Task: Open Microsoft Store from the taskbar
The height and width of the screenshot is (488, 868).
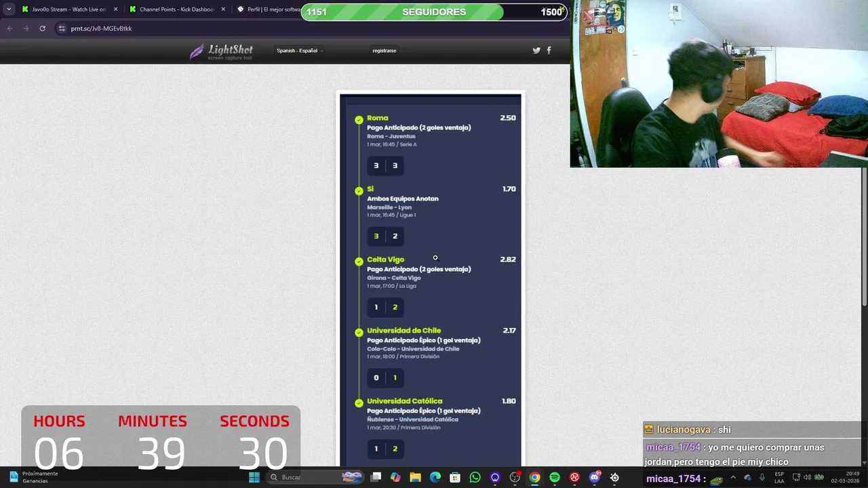Action: 455,477
